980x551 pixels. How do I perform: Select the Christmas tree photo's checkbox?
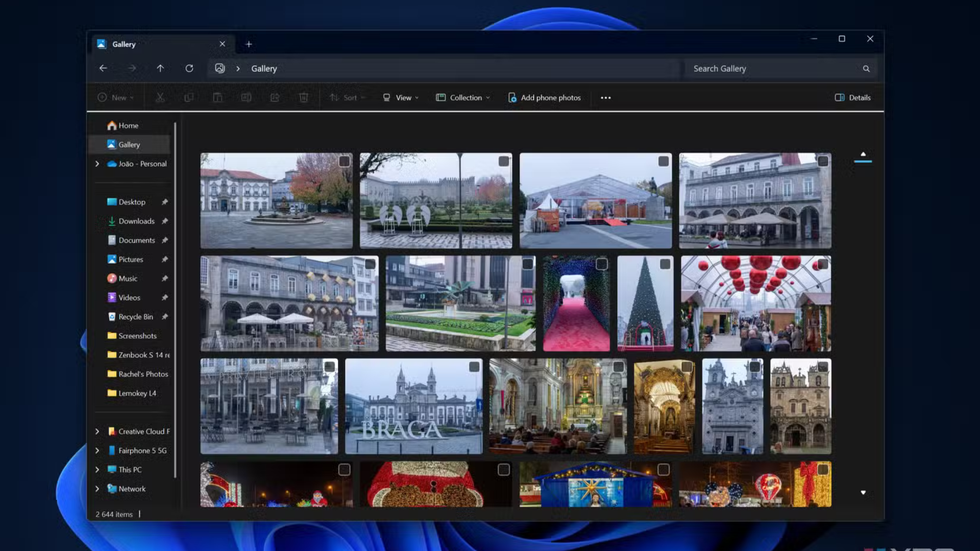click(x=664, y=264)
